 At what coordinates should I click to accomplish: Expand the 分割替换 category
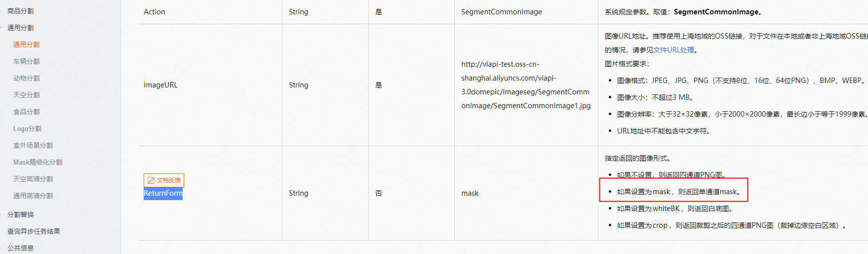20,214
